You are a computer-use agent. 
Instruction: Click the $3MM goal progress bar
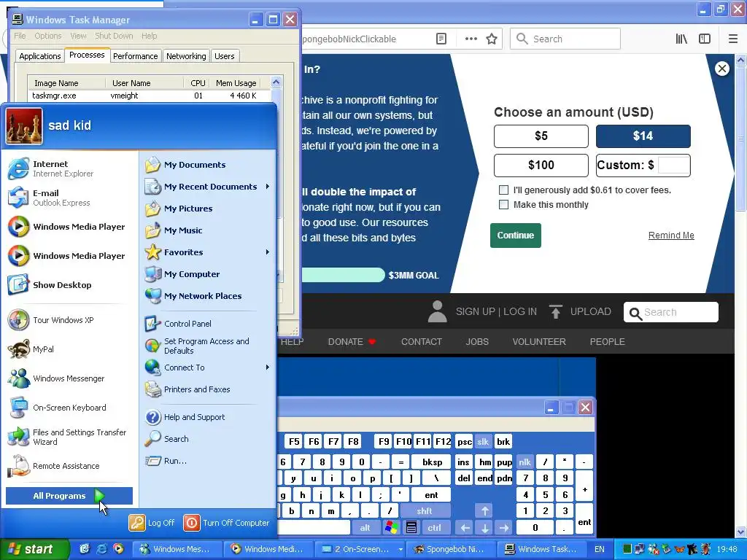(343, 275)
